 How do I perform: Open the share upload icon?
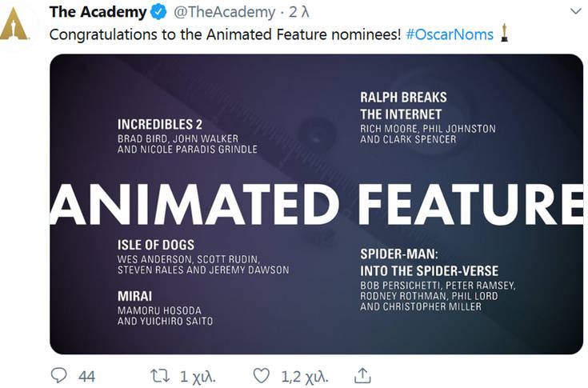click(x=362, y=375)
